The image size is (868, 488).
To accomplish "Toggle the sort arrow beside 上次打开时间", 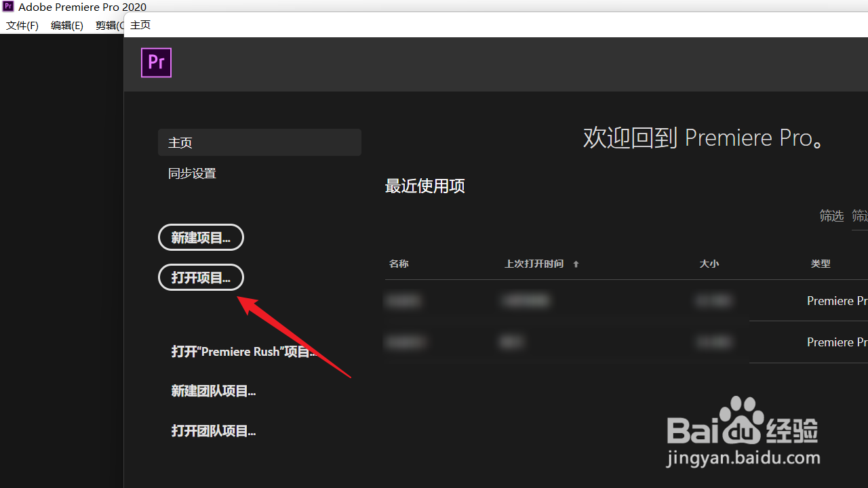I will pyautogui.click(x=576, y=264).
